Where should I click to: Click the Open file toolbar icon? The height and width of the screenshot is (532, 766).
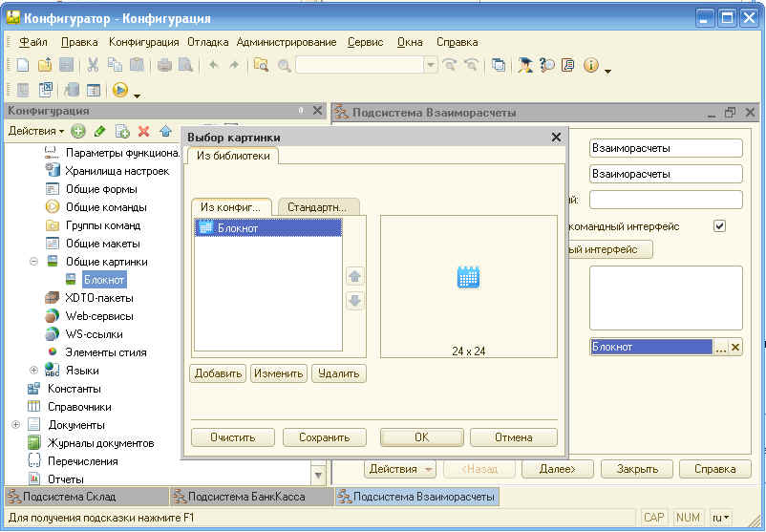pyautogui.click(x=45, y=65)
